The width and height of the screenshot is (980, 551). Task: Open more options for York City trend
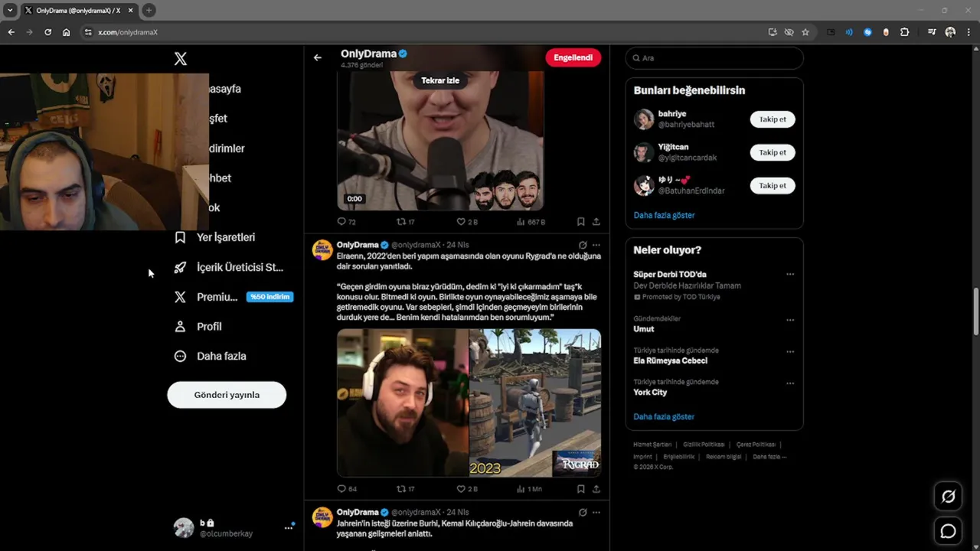pos(790,383)
